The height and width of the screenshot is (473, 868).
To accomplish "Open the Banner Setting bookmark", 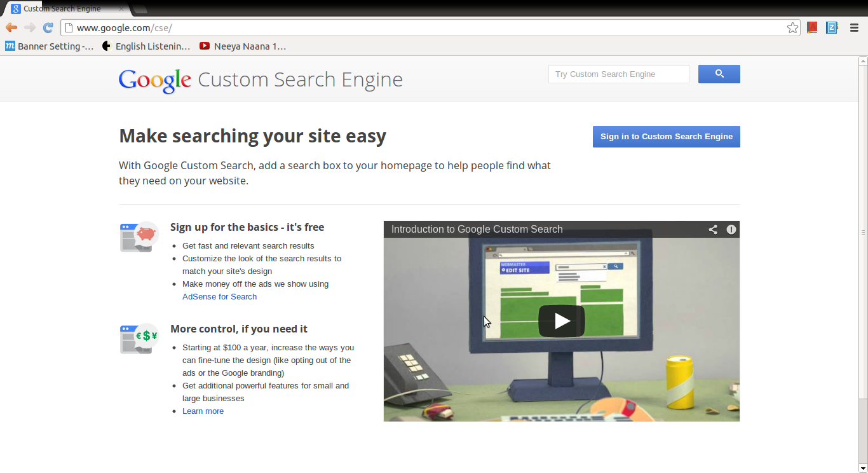I will tap(50, 46).
